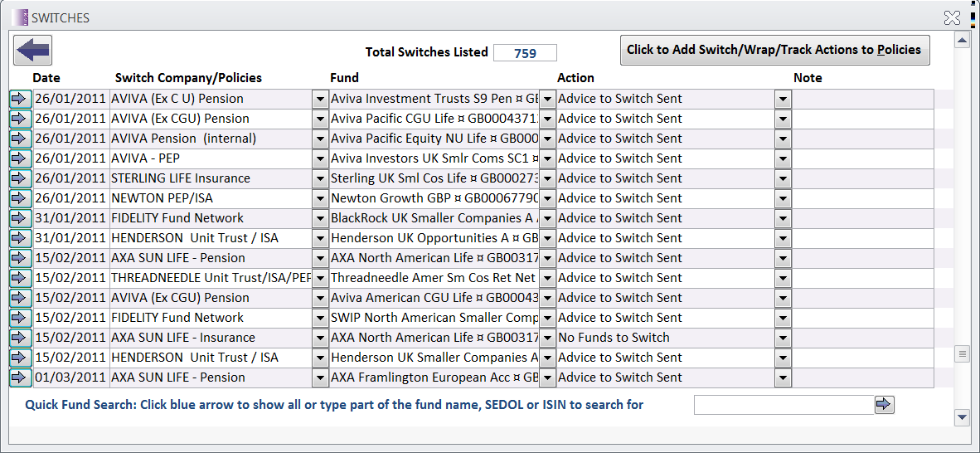This screenshot has height=453, width=980.
Task: Select fund Aviva American CGU Life
Action: point(434,299)
